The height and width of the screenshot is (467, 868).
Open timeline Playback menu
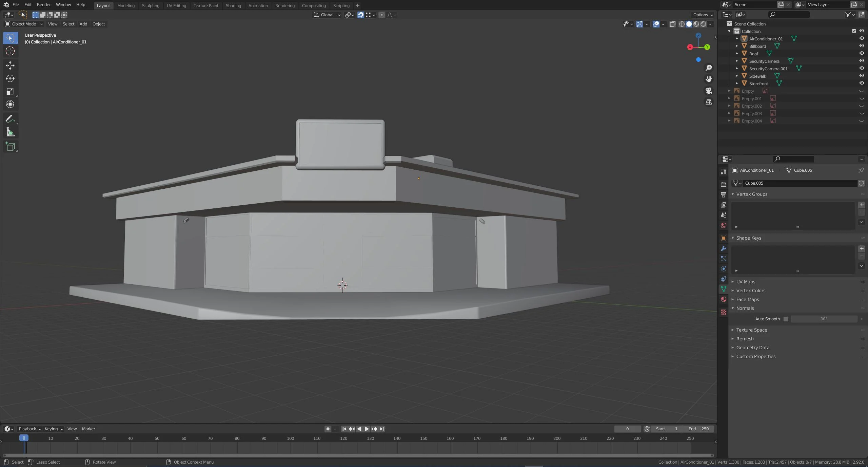[x=29, y=429]
